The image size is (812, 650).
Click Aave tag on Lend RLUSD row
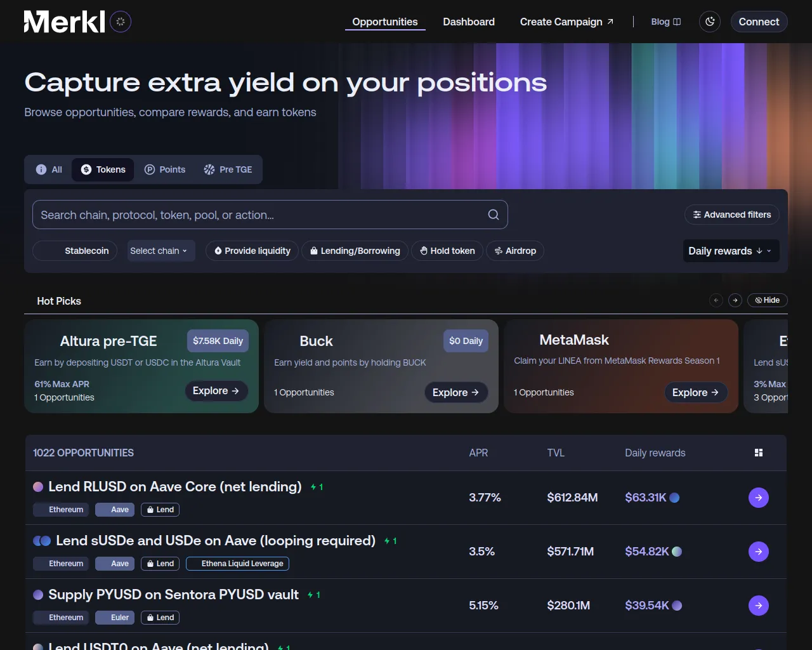[x=114, y=510]
